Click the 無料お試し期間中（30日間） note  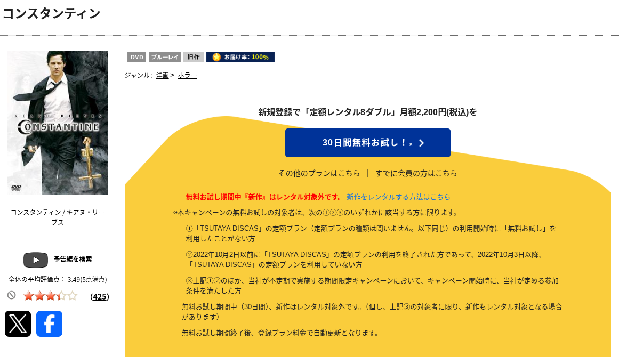click(372, 312)
